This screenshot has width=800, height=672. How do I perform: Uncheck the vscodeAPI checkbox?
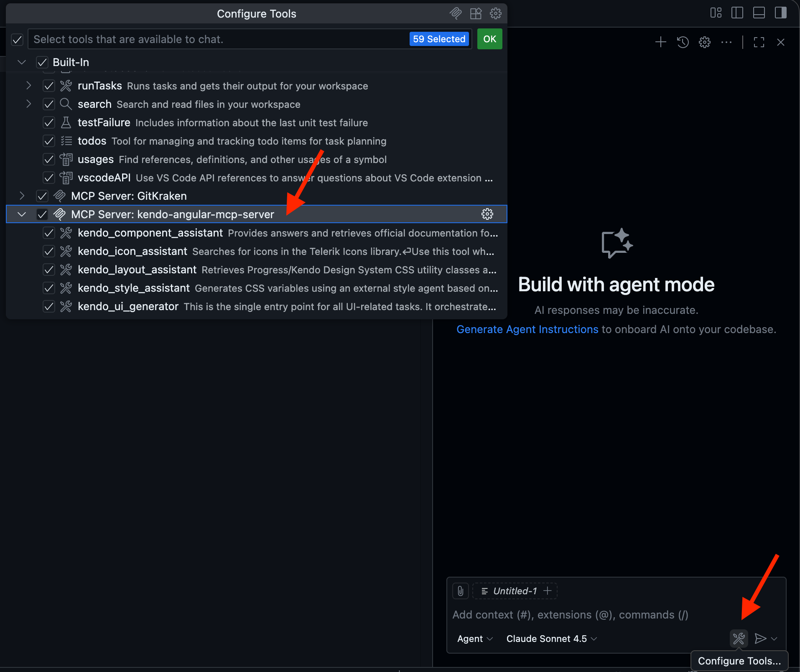[49, 178]
